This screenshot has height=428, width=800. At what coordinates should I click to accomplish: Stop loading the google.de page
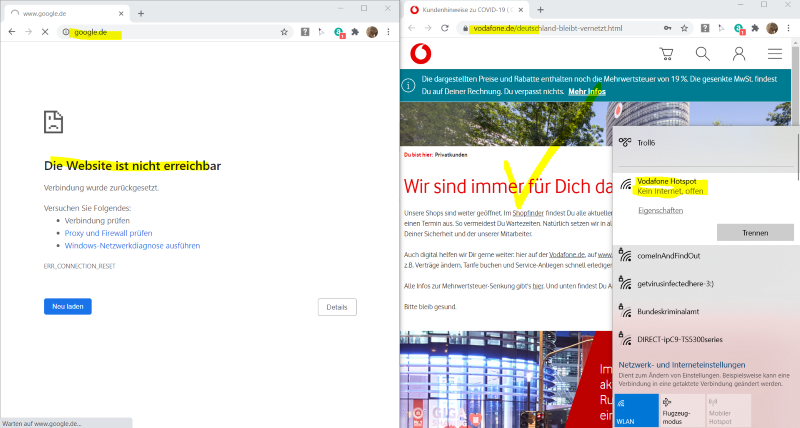[45, 32]
